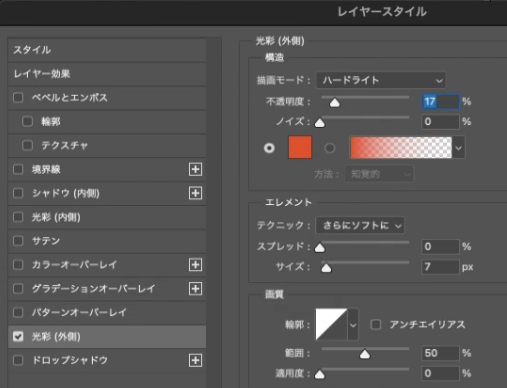Click the 範囲 slider handle
This screenshot has width=507, height=388.
[x=365, y=354]
